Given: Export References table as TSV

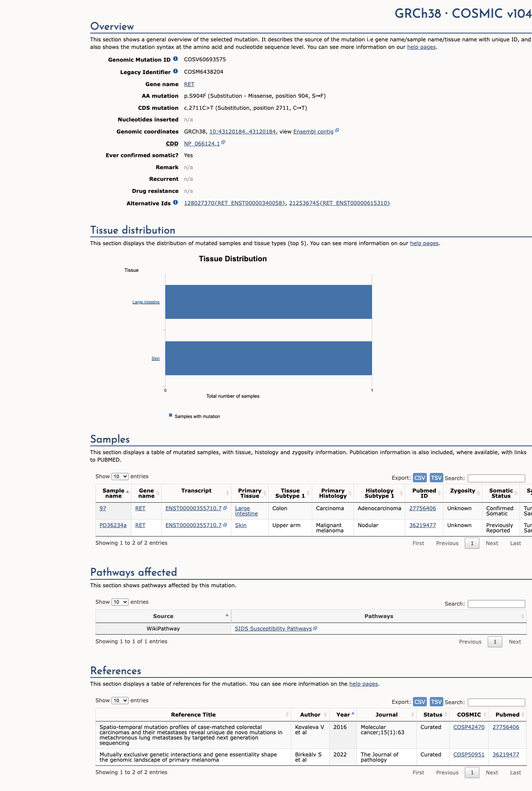Looking at the screenshot, I should 436,702.
